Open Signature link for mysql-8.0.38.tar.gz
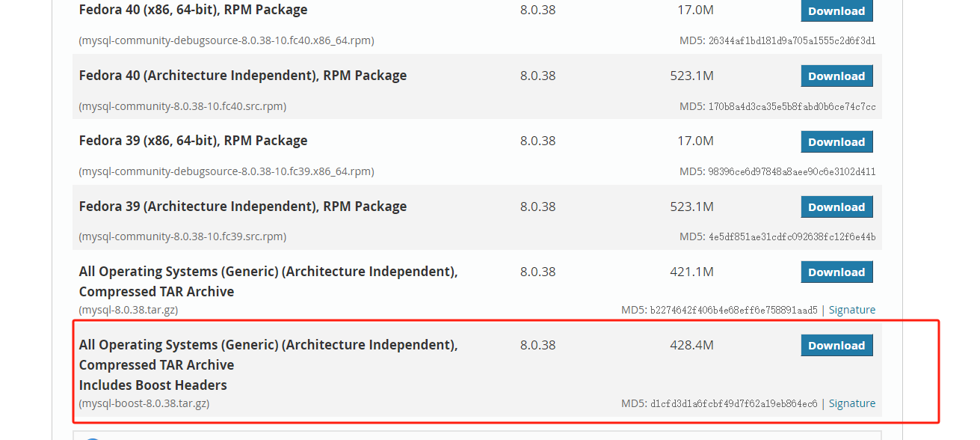980x440 pixels. (852, 310)
